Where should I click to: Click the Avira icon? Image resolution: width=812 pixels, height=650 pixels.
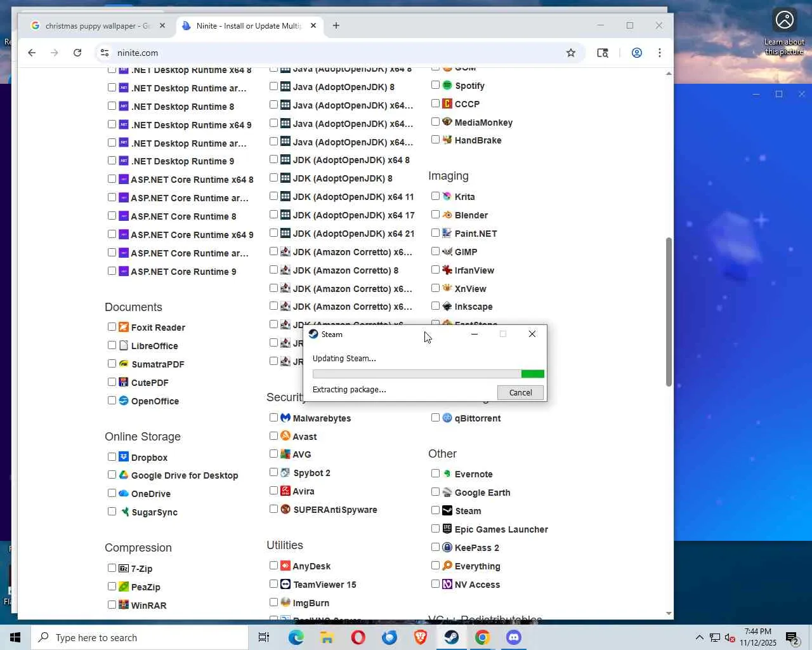click(285, 491)
